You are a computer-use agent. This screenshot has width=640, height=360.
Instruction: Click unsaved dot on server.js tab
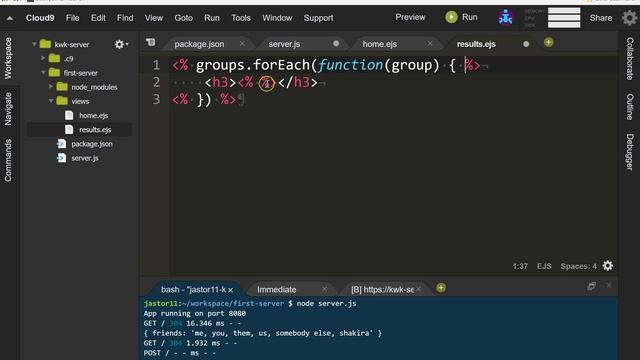point(336,43)
